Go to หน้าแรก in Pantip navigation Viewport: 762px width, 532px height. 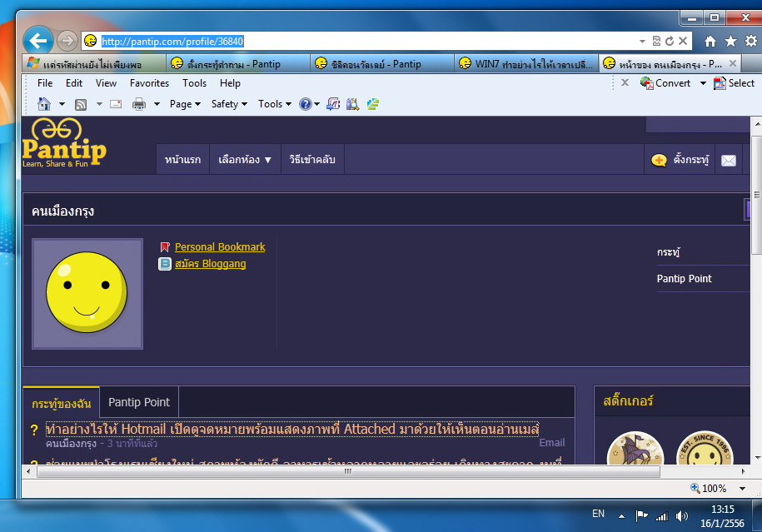182,159
